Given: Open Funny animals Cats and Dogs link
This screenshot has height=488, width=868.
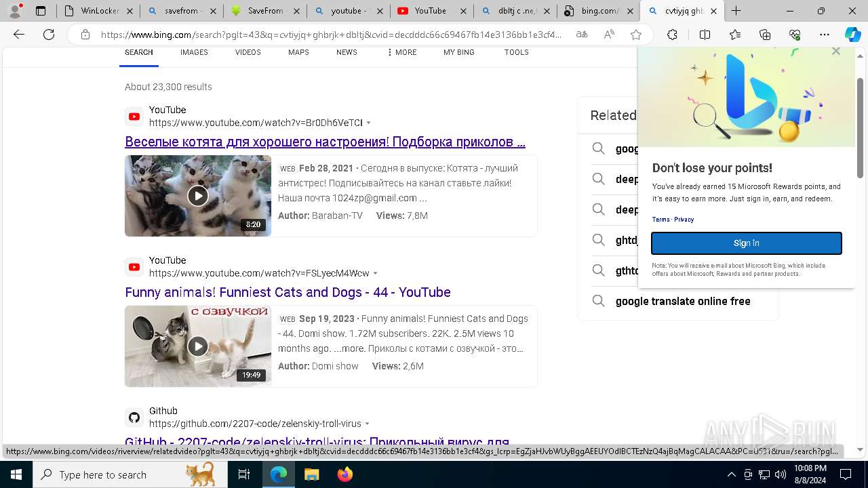Looking at the screenshot, I should click(288, 292).
